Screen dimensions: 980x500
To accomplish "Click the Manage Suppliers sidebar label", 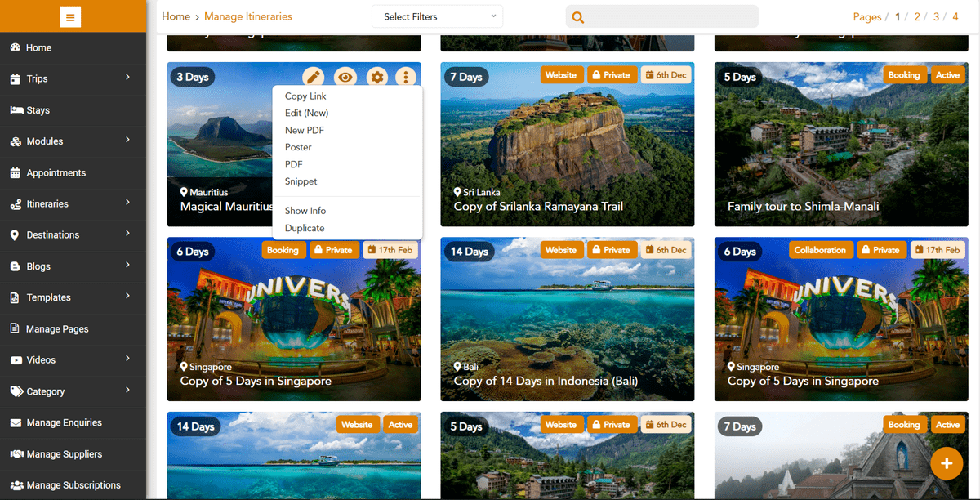I will tap(65, 454).
